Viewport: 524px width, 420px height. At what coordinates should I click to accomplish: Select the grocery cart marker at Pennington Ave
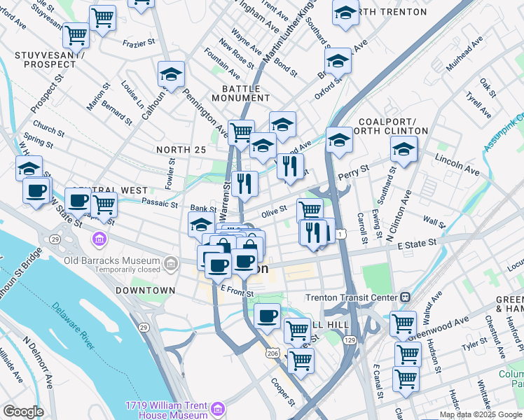pyautogui.click(x=241, y=134)
